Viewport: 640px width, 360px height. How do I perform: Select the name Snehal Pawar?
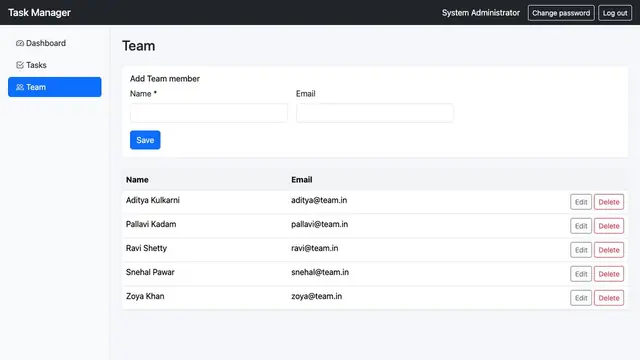click(150, 272)
